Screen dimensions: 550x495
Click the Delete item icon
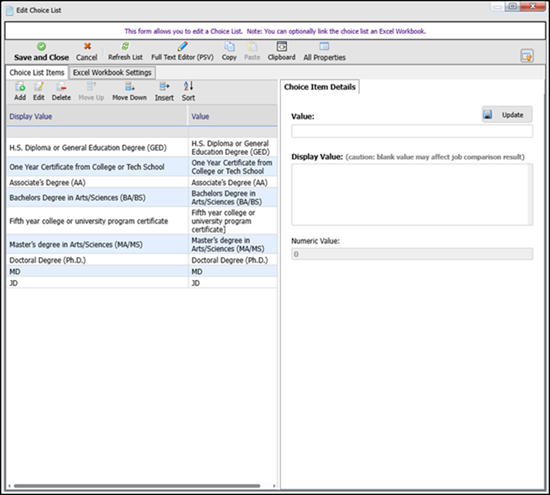tap(61, 86)
